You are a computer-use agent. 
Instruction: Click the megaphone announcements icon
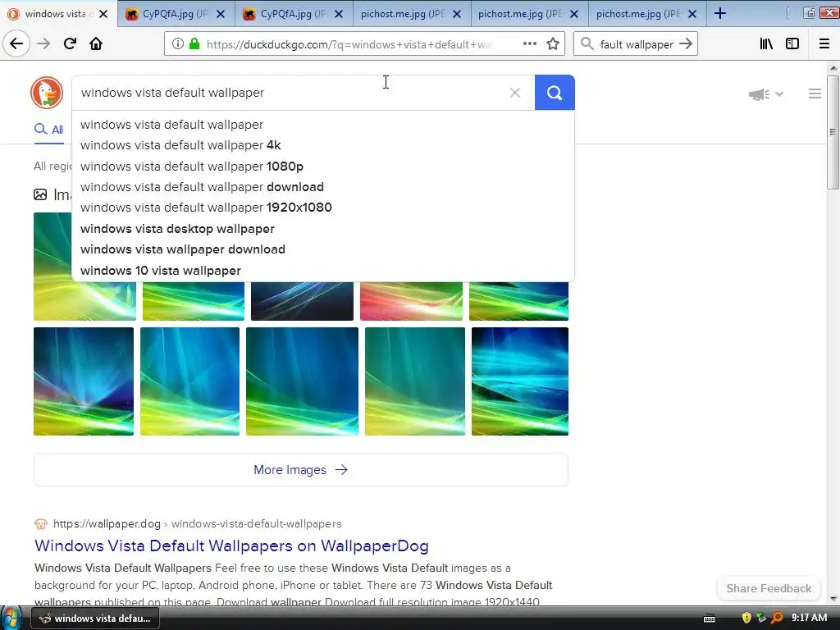tap(759, 94)
